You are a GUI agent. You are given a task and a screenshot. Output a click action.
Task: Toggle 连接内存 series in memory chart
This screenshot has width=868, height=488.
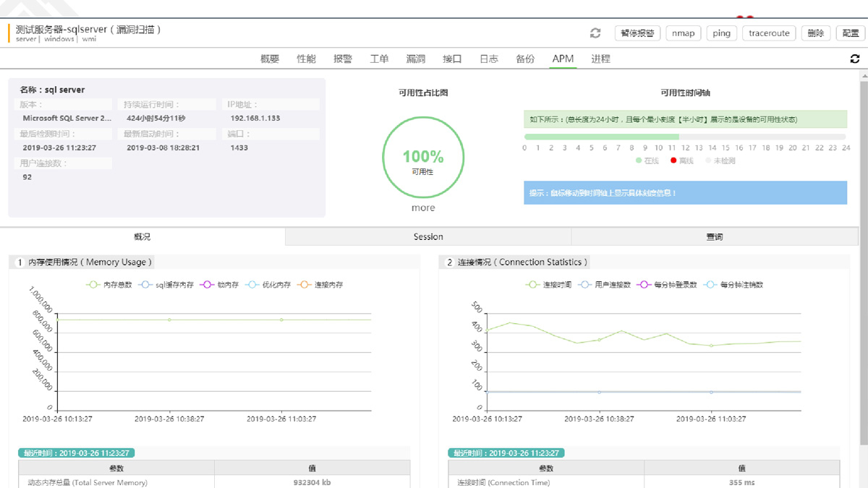(320, 285)
